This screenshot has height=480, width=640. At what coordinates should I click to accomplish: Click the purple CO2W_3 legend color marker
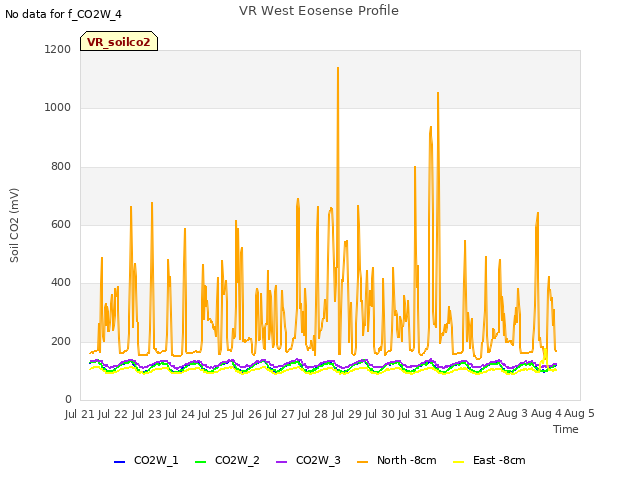coord(281,462)
